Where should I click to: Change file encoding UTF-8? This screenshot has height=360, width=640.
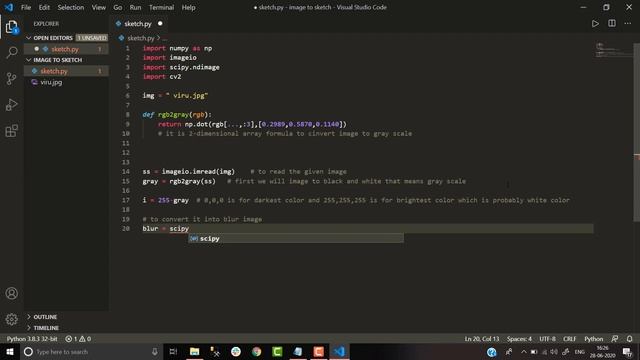point(547,339)
